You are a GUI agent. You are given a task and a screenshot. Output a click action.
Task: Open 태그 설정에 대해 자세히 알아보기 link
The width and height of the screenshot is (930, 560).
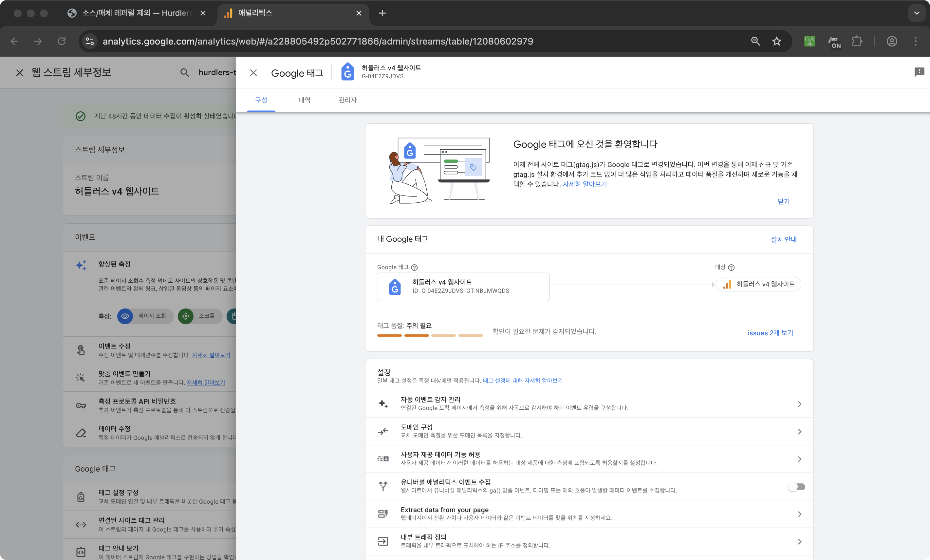(523, 381)
